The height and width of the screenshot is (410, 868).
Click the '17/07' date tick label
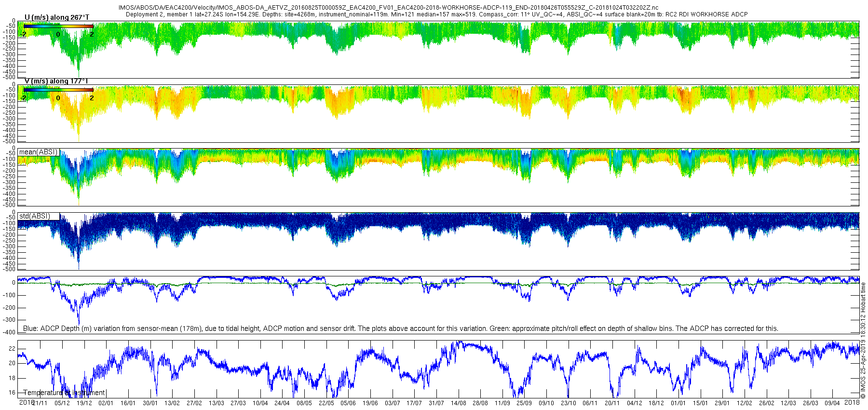click(x=414, y=403)
